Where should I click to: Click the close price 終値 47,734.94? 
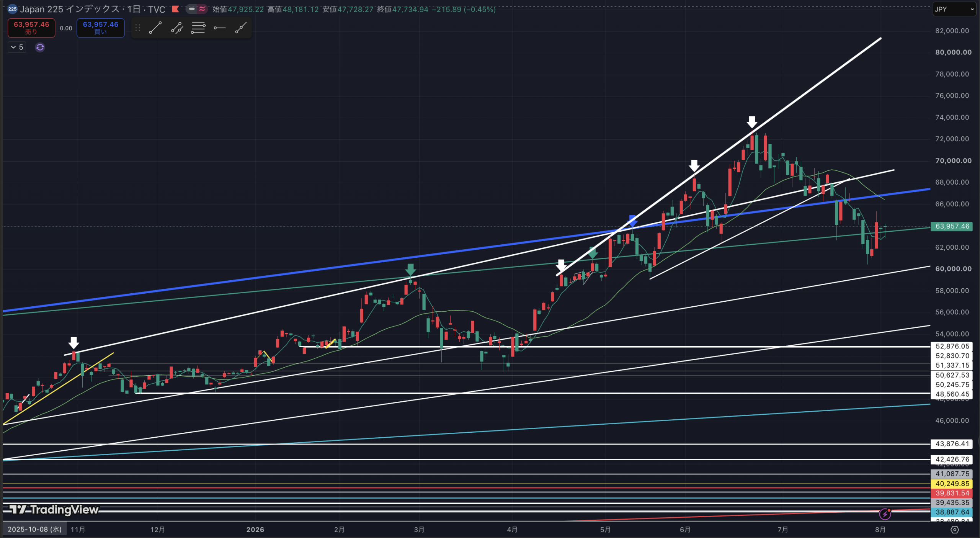point(403,9)
